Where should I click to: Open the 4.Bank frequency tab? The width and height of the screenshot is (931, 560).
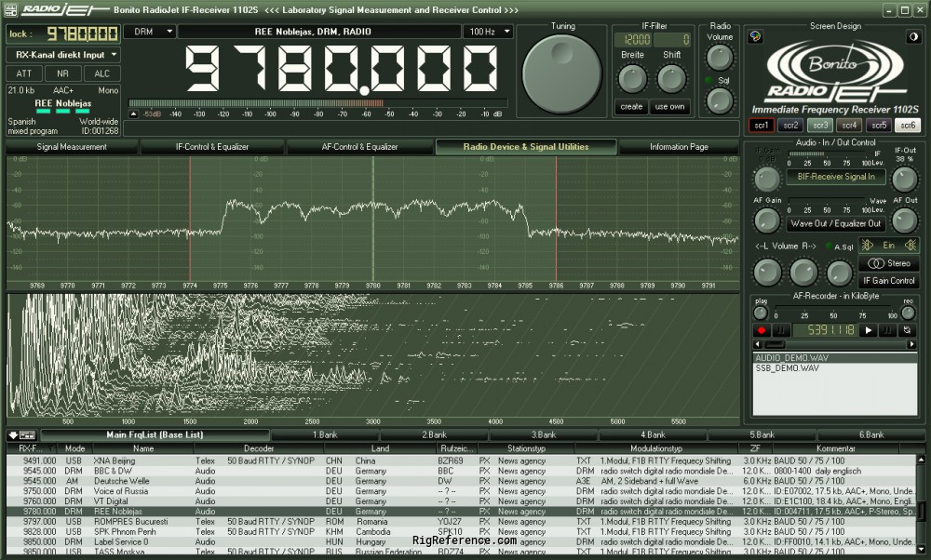click(x=653, y=434)
